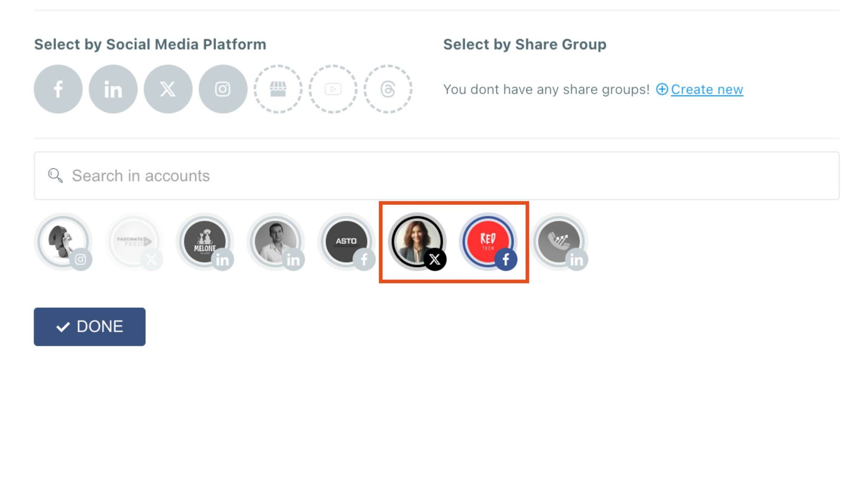This screenshot has width=868, height=488.
Task: Open the Create new share group link
Action: (x=707, y=90)
